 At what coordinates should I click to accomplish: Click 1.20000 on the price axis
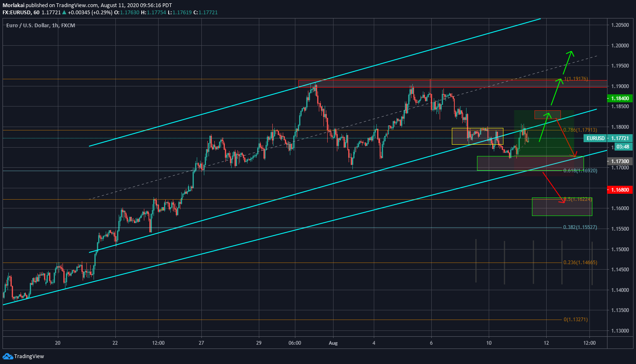620,46
